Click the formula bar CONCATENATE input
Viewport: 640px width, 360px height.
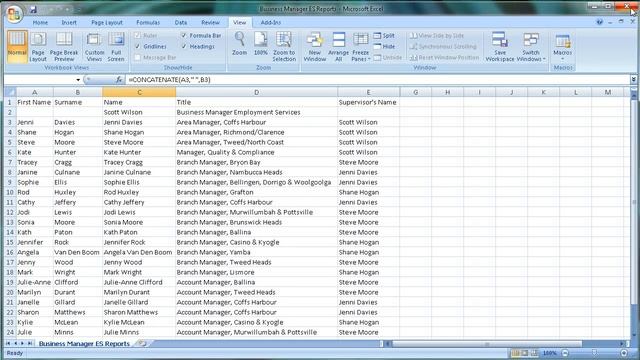coord(378,80)
